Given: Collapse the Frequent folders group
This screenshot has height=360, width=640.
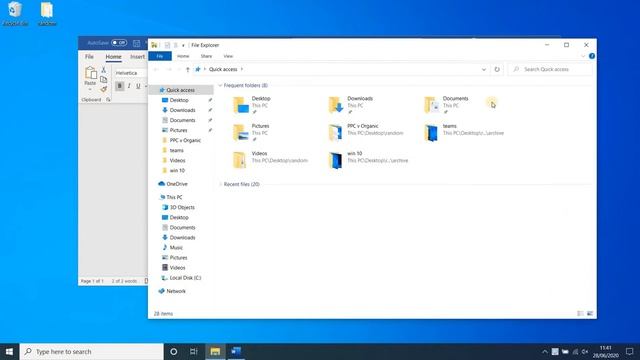Looking at the screenshot, I should click(x=220, y=86).
